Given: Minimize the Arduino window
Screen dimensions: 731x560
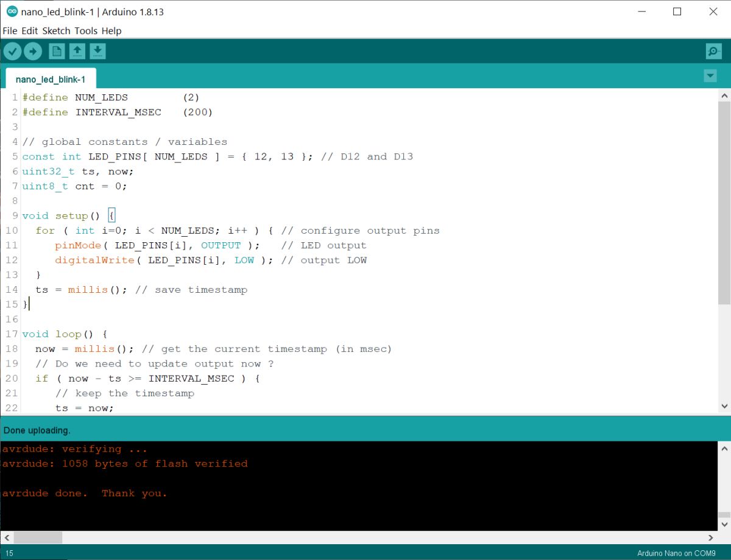Looking at the screenshot, I should (x=640, y=12).
